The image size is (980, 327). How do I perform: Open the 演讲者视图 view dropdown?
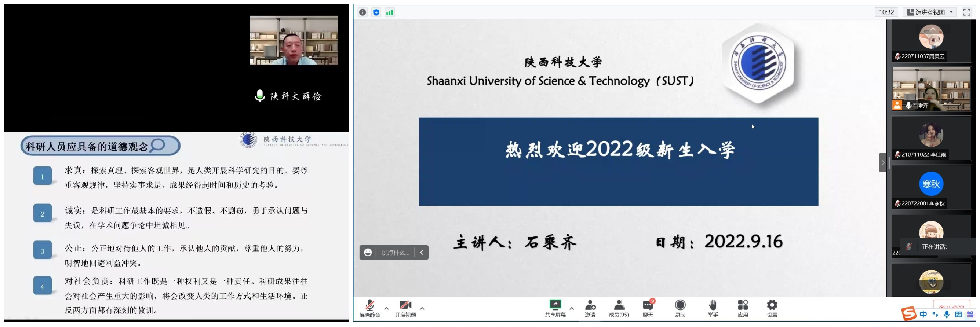[x=930, y=12]
